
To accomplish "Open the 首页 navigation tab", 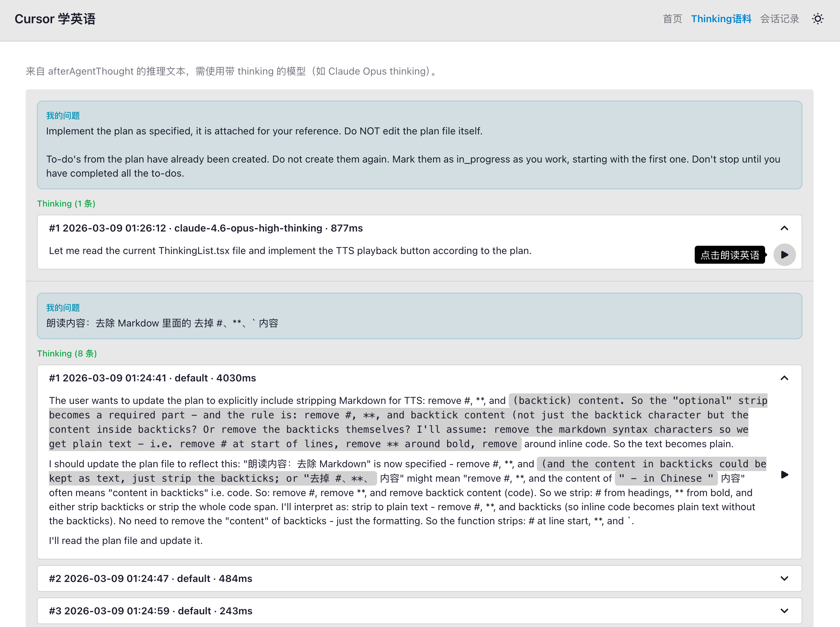I will [x=672, y=19].
